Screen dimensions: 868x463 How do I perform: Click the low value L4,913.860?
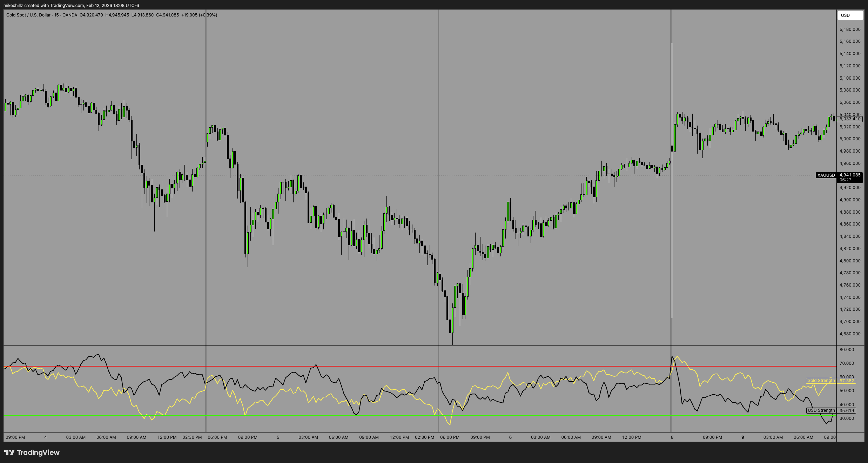[142, 15]
